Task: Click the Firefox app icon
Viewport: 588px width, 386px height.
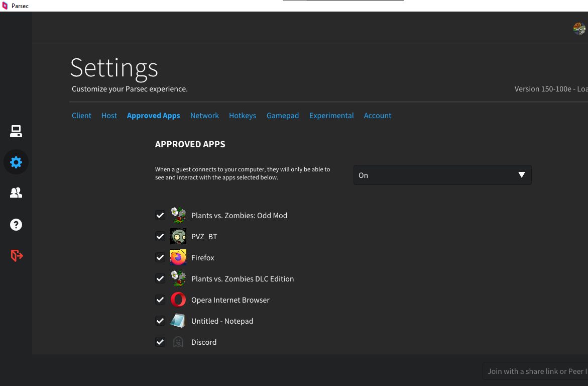Action: coord(178,258)
